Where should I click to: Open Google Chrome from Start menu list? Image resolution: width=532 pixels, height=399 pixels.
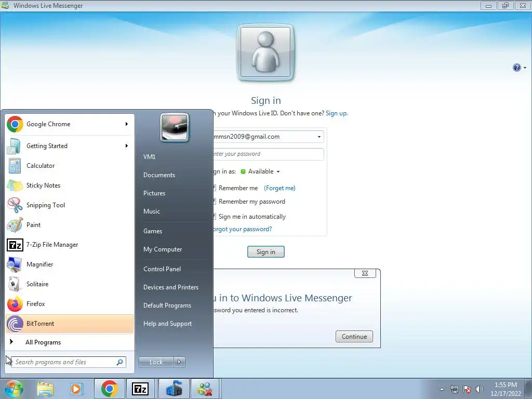pyautogui.click(x=70, y=124)
